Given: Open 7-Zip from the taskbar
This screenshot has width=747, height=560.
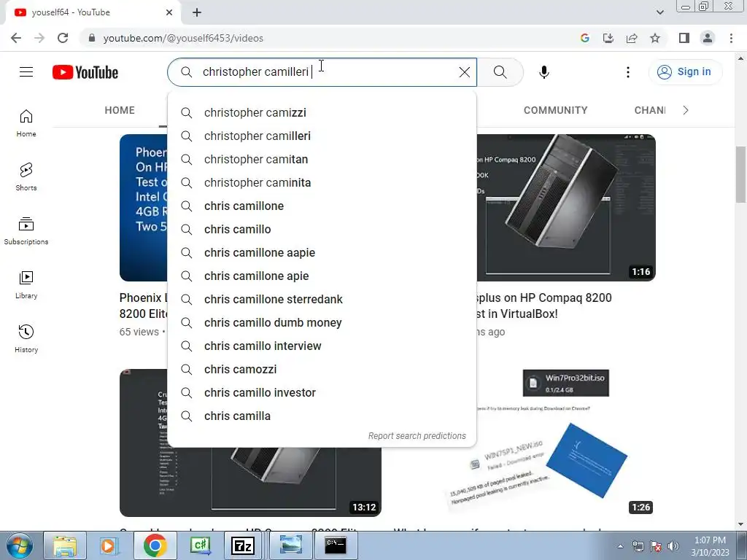Looking at the screenshot, I should point(243,545).
